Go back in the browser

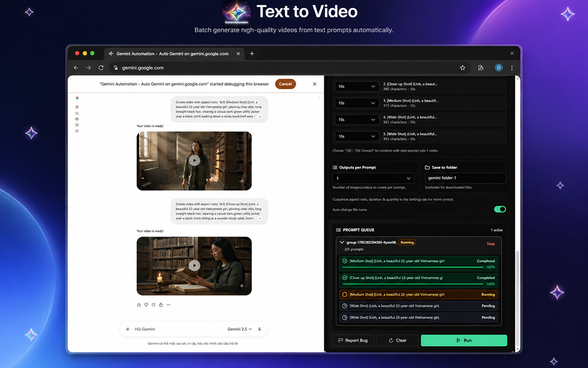pyautogui.click(x=76, y=68)
